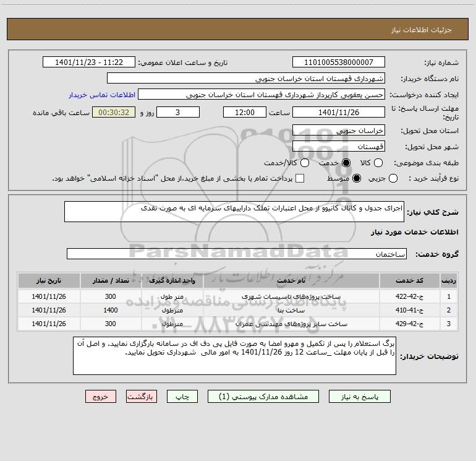Click the جزئیات اطلاعات نیاز header title
This screenshot has width=476, height=461.
click(422, 30)
